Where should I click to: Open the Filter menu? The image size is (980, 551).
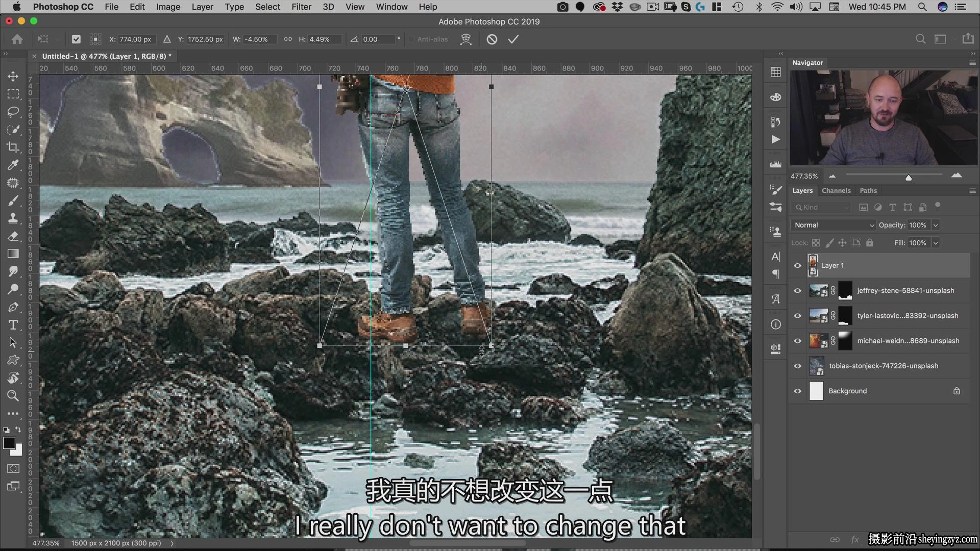point(301,7)
